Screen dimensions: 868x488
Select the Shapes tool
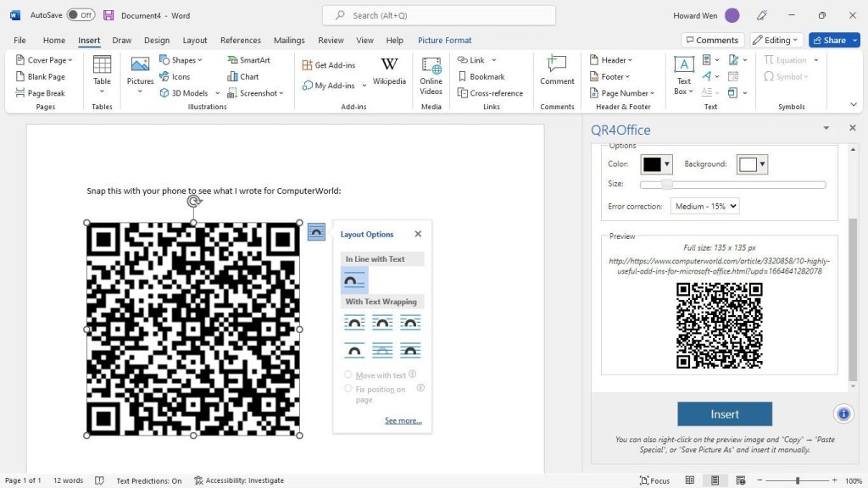click(180, 59)
